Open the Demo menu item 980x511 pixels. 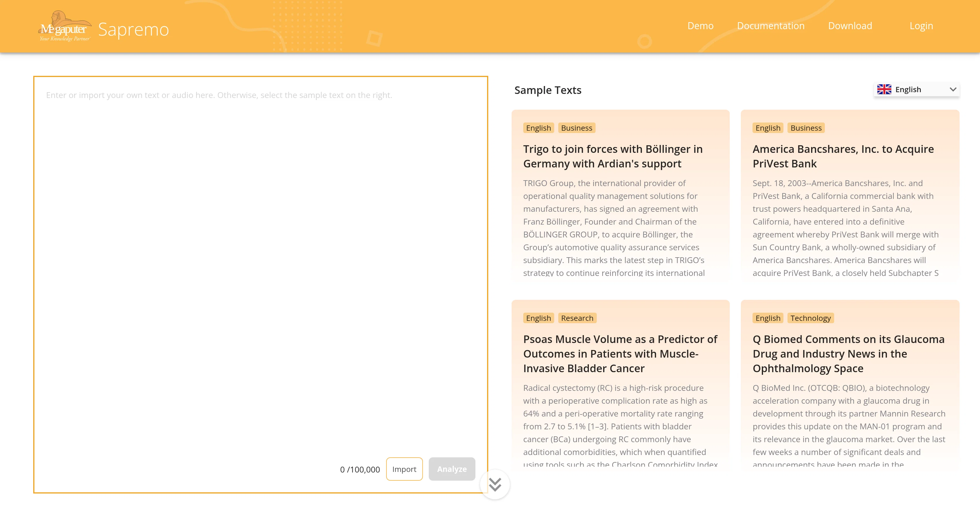700,26
